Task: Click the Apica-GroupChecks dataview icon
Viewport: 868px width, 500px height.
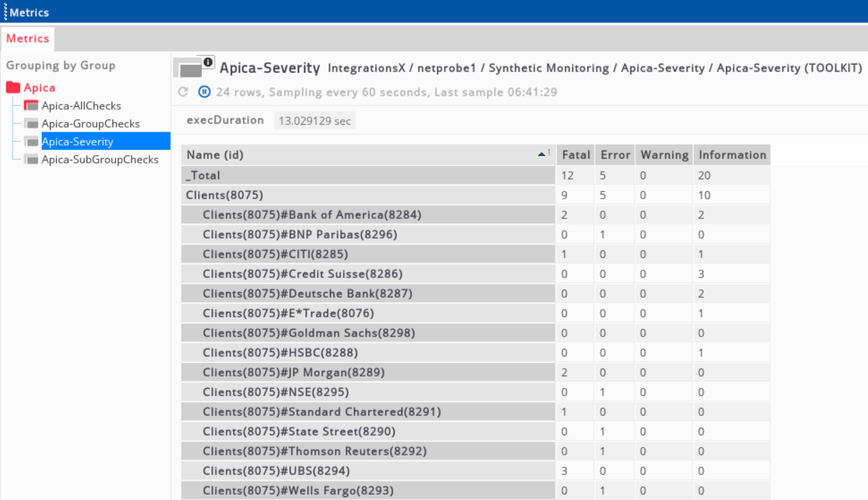Action: pyautogui.click(x=31, y=124)
